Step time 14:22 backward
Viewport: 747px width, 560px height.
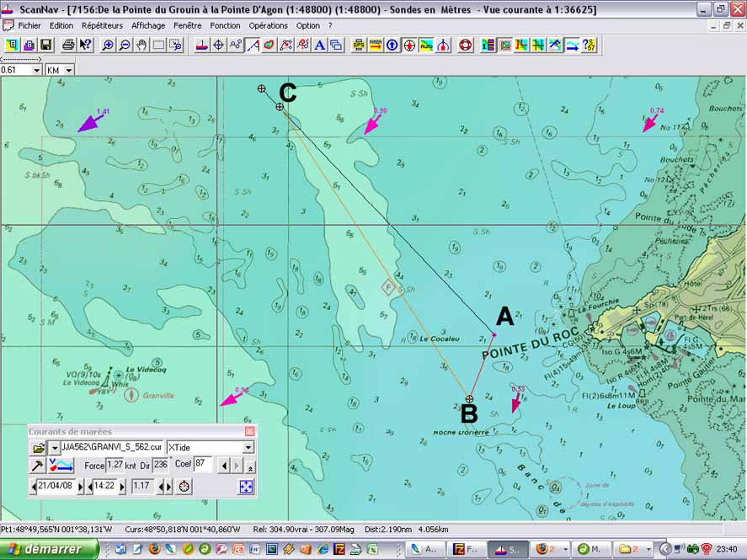click(90, 487)
